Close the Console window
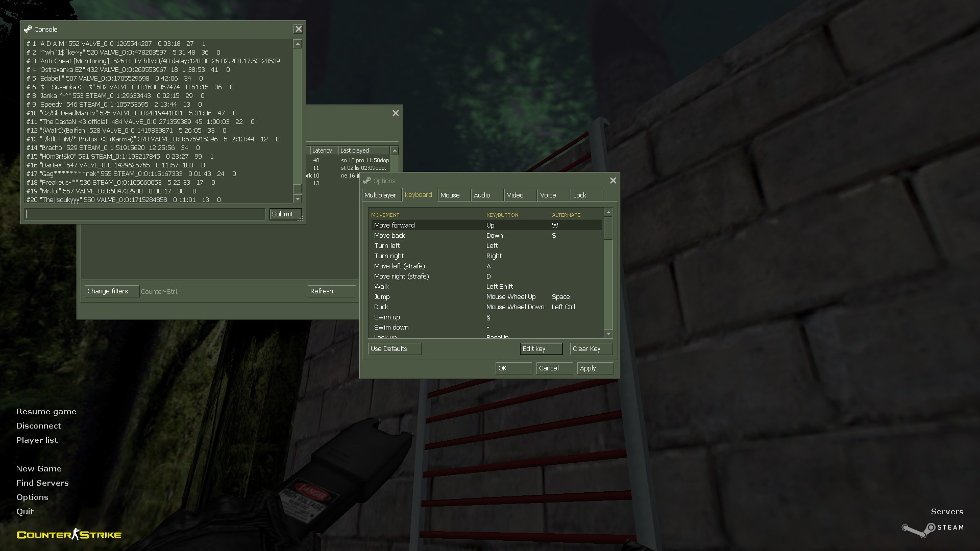 (x=299, y=29)
